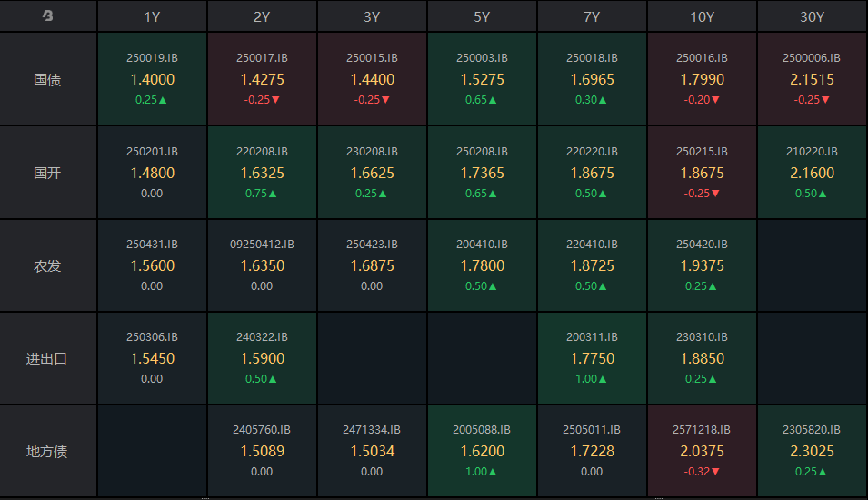Click the logo icon in top-left corner

point(48,16)
